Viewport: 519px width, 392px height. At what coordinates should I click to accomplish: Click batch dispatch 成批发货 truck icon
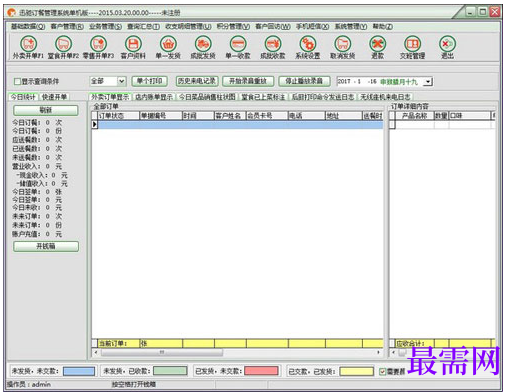203,44
